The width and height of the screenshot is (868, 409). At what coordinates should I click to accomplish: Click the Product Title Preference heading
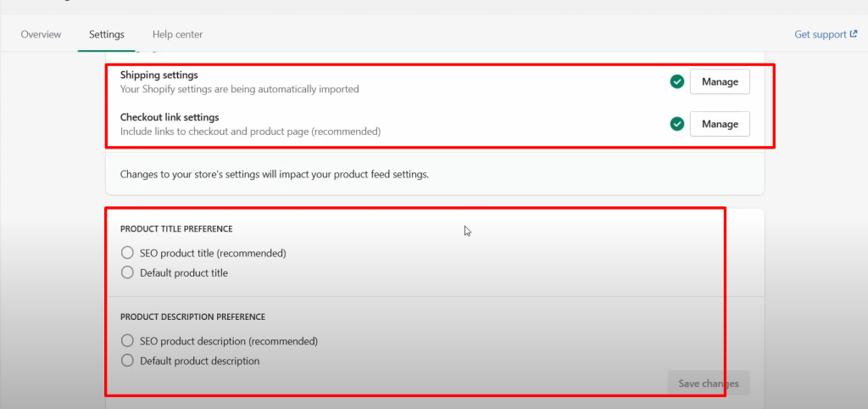pos(176,229)
